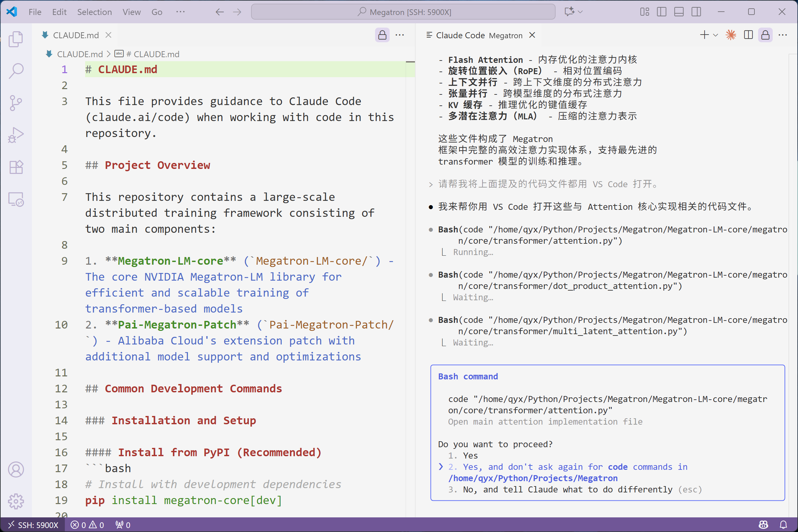Open the Run and Debug view
The image size is (798, 532).
click(x=16, y=135)
